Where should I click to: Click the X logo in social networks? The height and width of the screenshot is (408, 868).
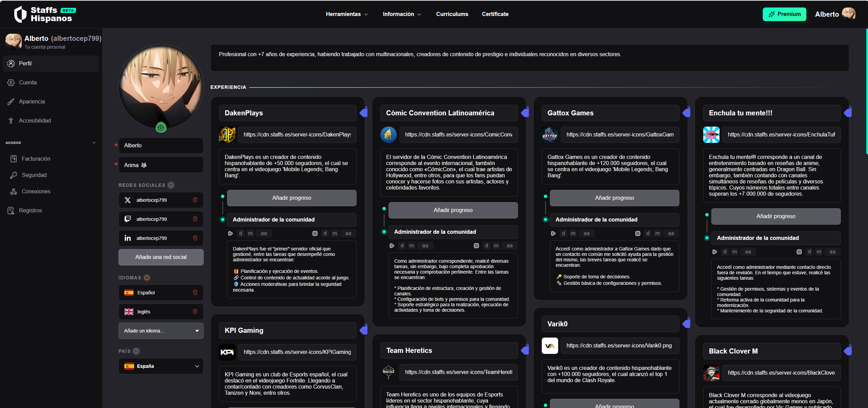128,200
